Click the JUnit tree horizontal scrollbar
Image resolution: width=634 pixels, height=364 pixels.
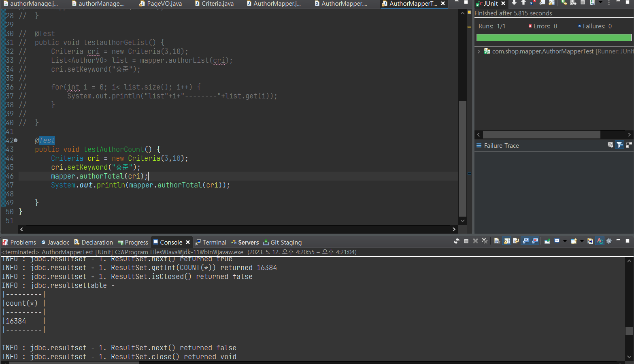pyautogui.click(x=542, y=134)
